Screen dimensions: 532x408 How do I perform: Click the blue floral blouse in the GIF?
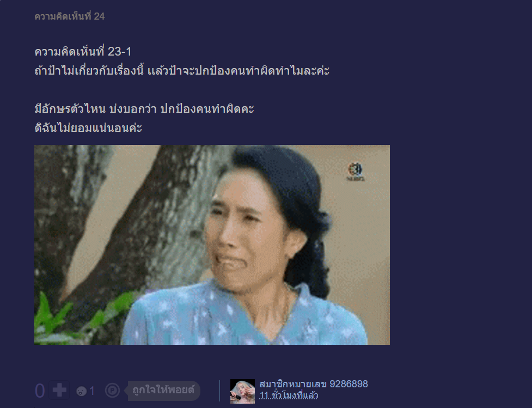coord(244,319)
